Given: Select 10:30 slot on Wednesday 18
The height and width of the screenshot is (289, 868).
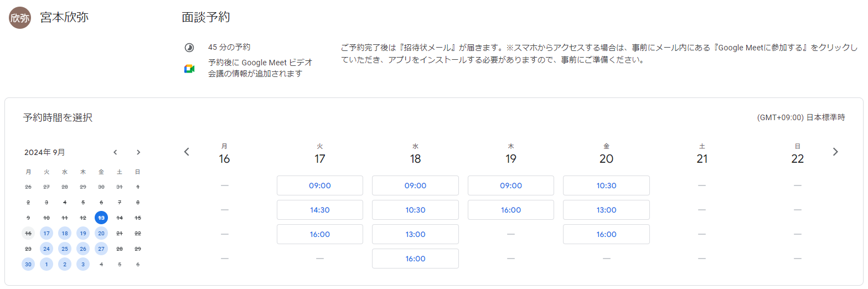Looking at the screenshot, I should [415, 210].
